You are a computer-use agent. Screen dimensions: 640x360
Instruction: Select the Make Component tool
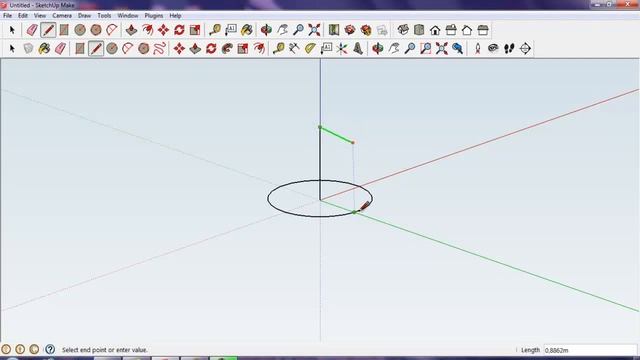[28, 49]
